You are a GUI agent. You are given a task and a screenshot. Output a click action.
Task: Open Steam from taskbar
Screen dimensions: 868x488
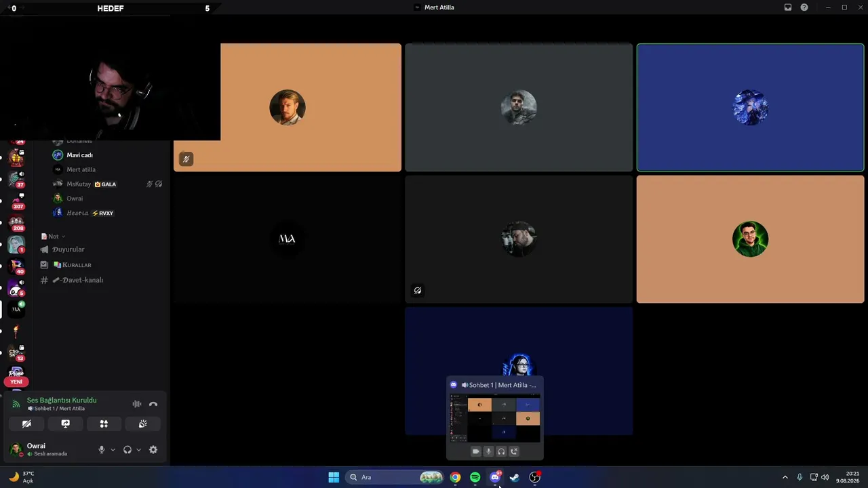(515, 477)
